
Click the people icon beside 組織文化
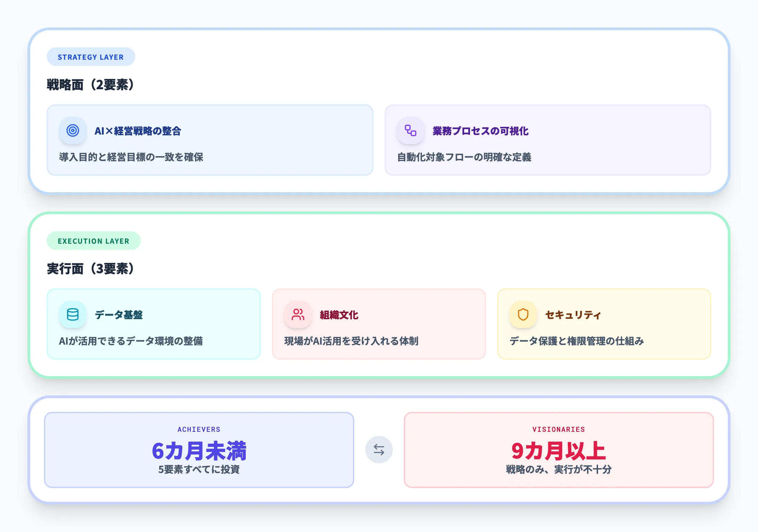pos(297,314)
